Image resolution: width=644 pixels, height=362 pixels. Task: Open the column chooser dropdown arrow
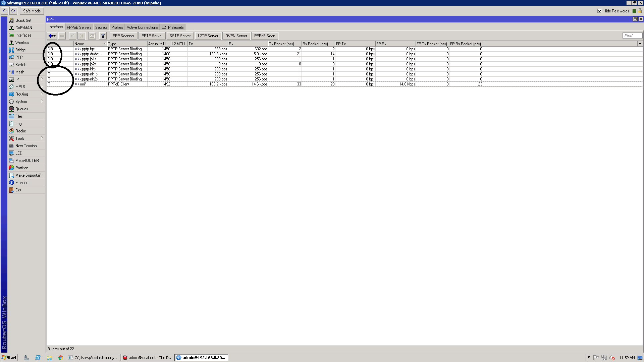pyautogui.click(x=640, y=44)
